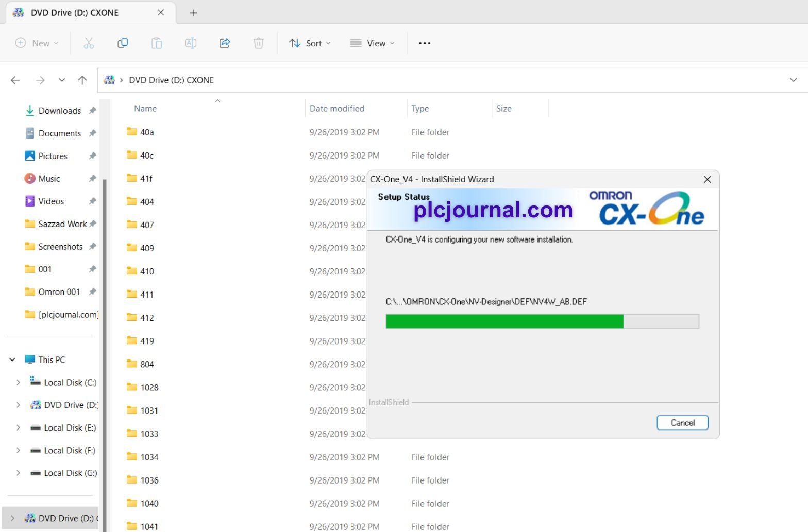Sort by Name column header

[145, 109]
